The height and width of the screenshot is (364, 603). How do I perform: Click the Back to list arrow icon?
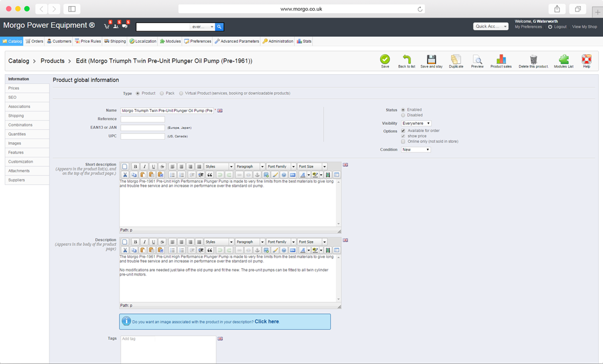coord(406,59)
